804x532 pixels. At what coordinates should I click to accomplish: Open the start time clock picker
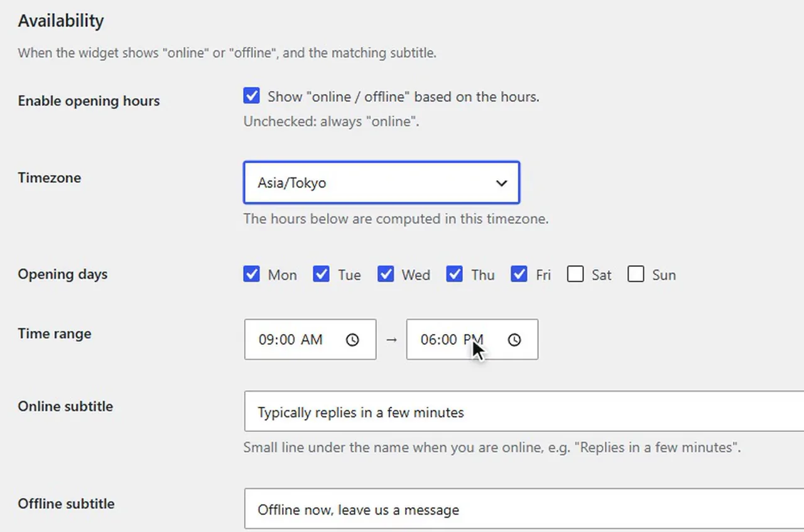pos(352,340)
